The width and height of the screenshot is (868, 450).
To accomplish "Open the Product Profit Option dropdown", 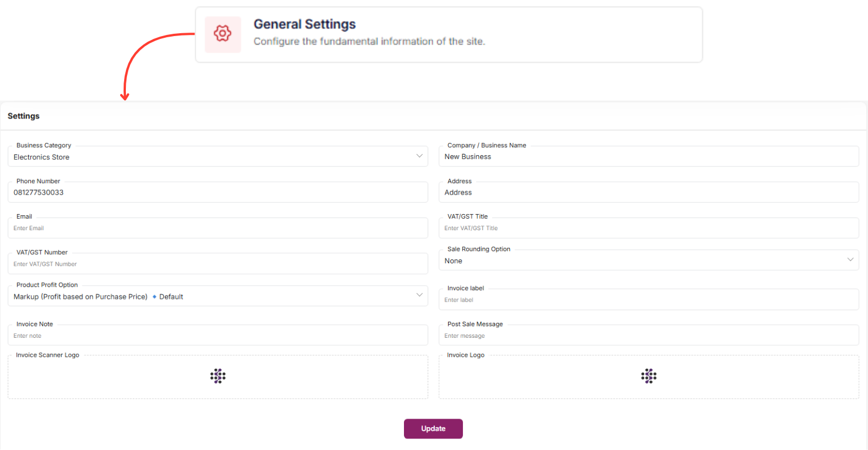I will (x=217, y=297).
